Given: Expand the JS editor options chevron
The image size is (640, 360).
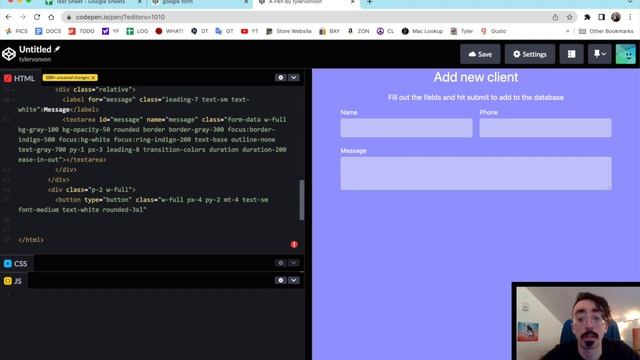Looking at the screenshot, I should [293, 280].
